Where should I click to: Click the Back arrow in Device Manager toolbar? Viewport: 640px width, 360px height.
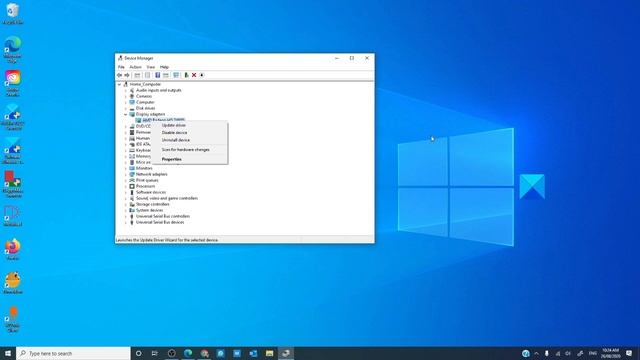[119, 75]
